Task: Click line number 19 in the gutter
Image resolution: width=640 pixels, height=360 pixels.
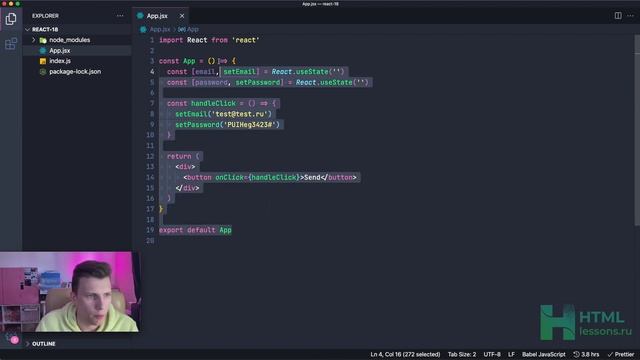Action: coord(150,230)
